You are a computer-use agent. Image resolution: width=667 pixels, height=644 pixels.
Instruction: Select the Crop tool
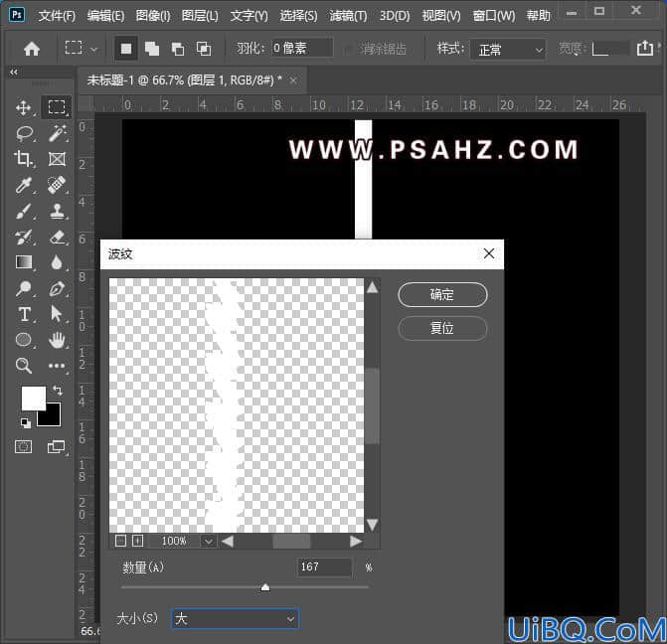point(24,159)
